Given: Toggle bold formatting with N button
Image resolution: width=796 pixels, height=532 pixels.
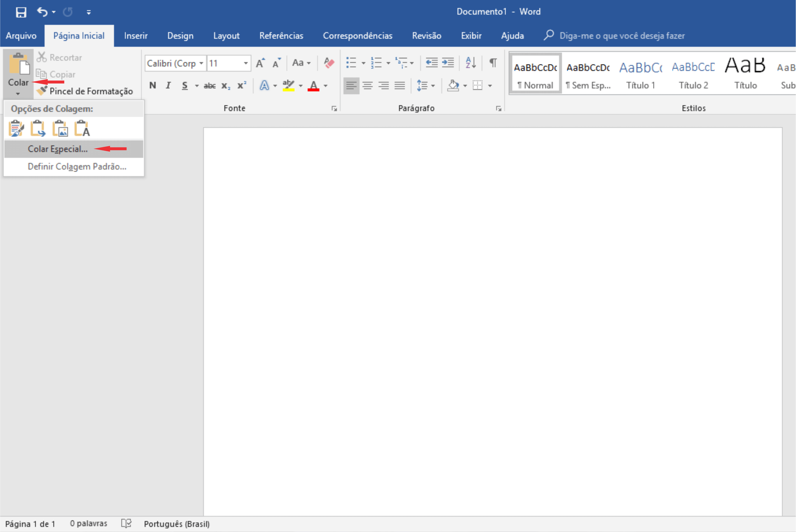Looking at the screenshot, I should coord(152,86).
